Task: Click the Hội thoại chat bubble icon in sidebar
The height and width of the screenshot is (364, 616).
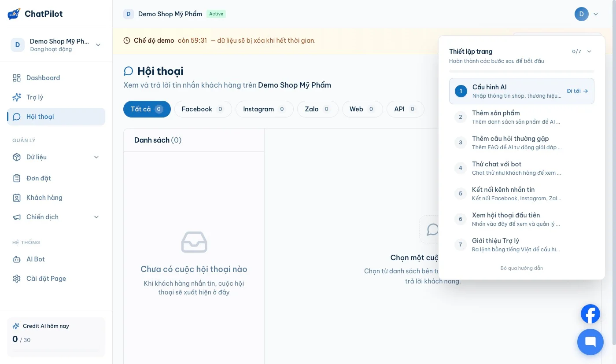Action: (x=17, y=117)
